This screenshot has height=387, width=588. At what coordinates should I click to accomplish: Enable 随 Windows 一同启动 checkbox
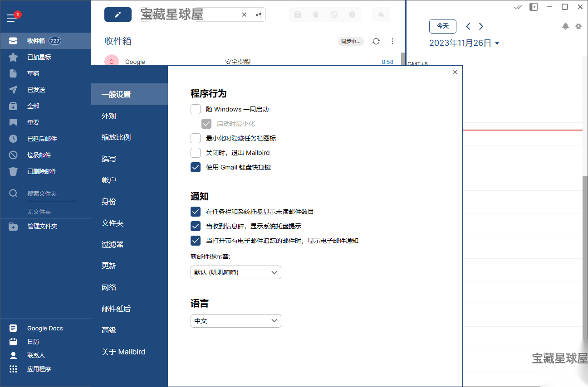click(x=196, y=109)
